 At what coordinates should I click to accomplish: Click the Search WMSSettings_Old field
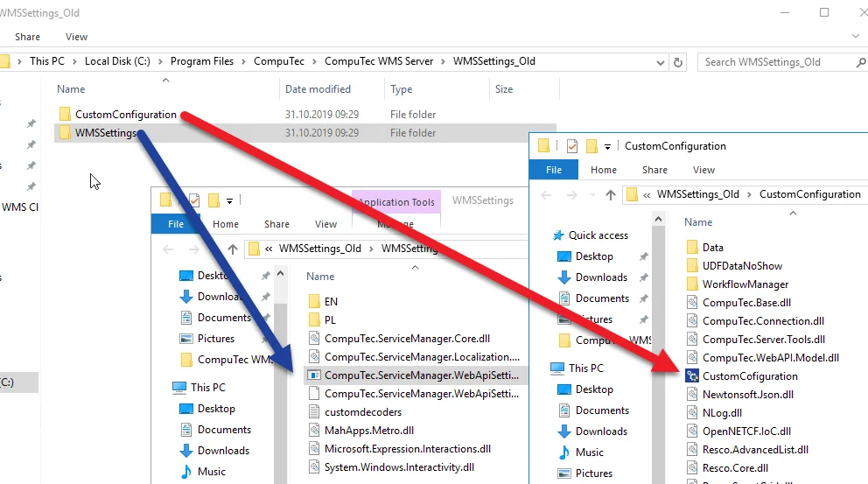[770, 62]
